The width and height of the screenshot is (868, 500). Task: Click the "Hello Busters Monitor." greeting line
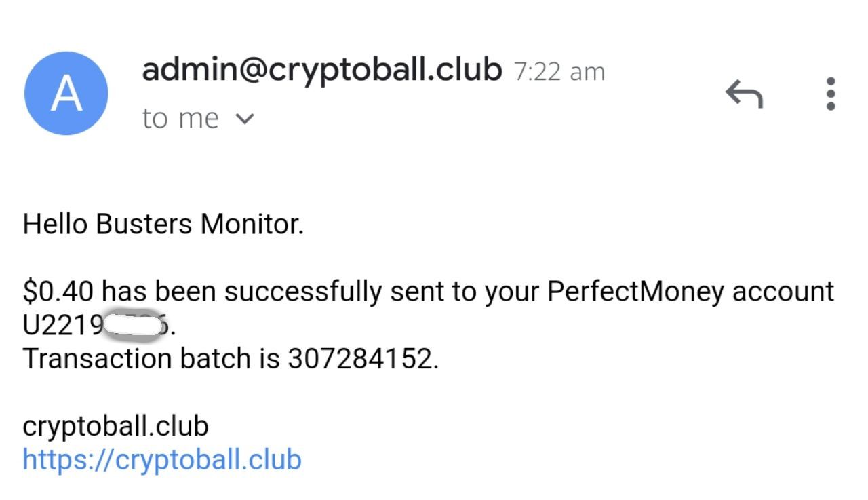[163, 224]
